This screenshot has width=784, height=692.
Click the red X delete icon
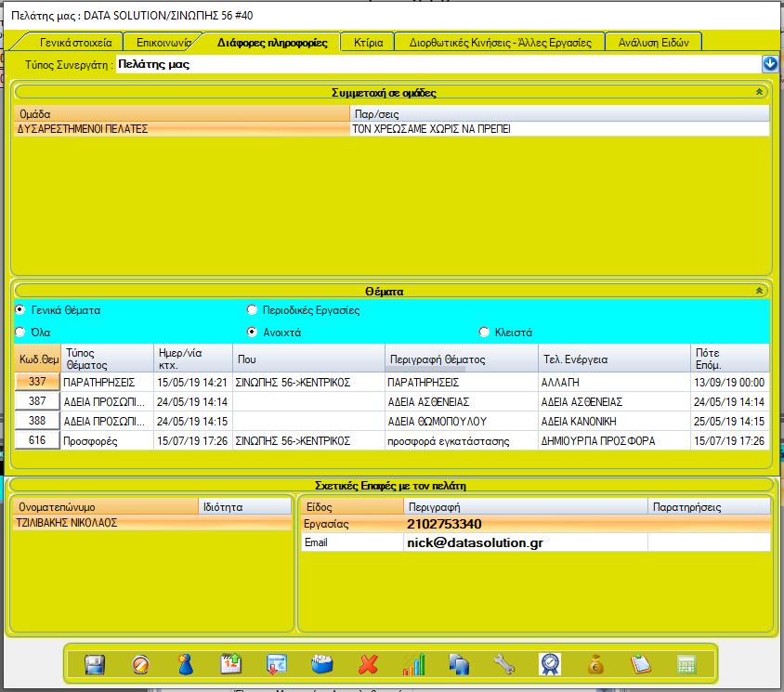click(368, 664)
